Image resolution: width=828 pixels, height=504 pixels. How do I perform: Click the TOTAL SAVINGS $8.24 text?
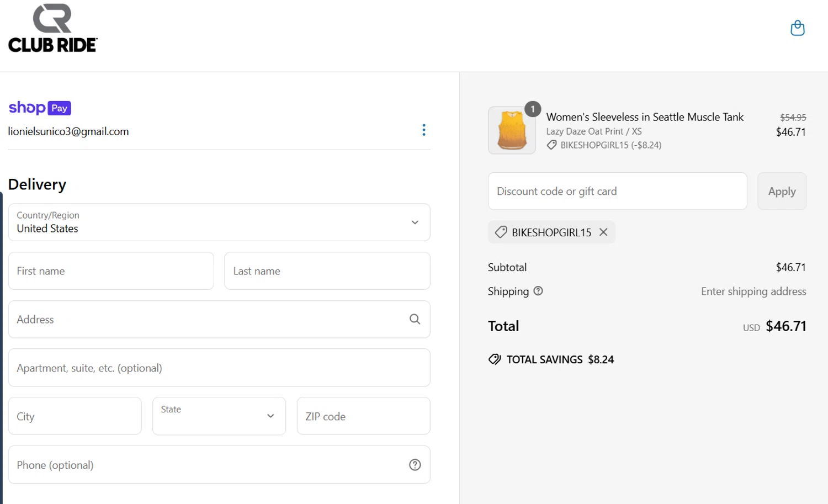point(560,359)
